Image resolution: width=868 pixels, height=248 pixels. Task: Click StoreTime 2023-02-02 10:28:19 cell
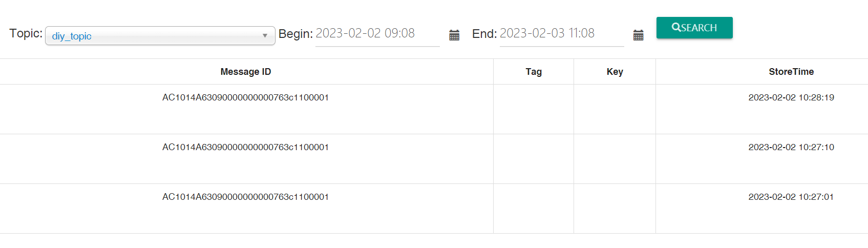click(791, 97)
